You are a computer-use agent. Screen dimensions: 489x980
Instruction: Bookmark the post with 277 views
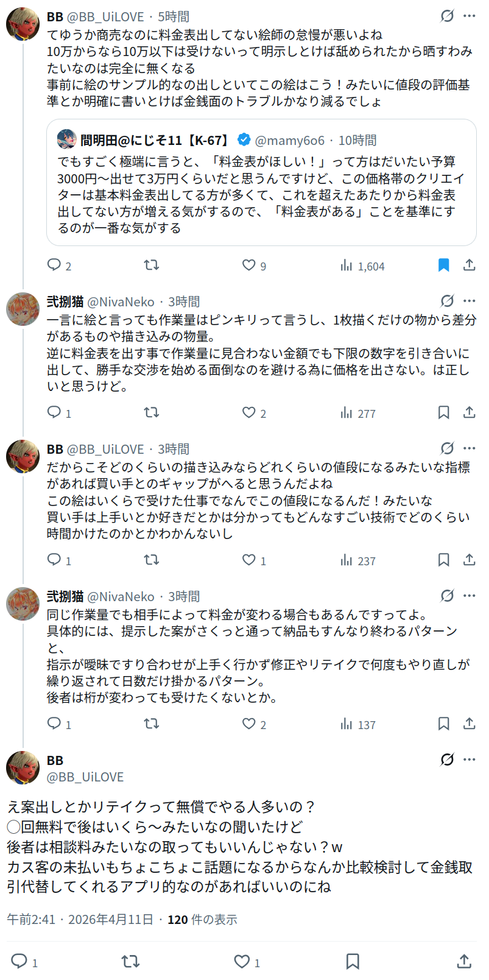click(444, 412)
